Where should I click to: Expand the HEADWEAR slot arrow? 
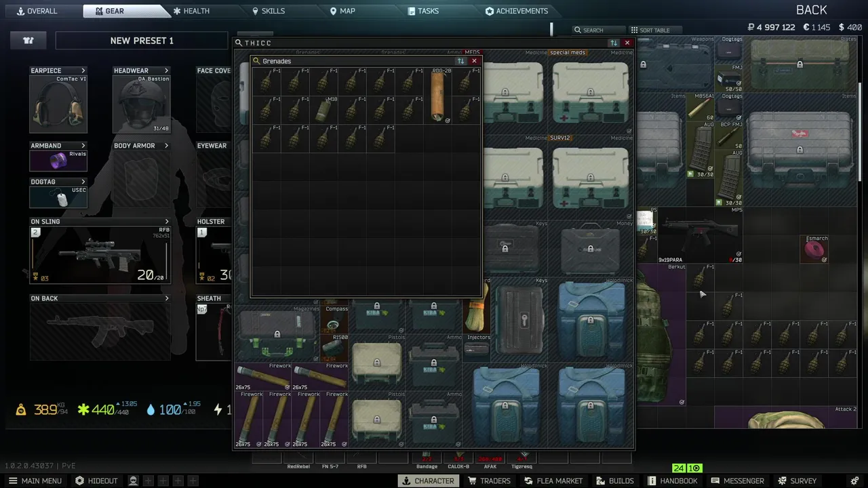[166, 70]
